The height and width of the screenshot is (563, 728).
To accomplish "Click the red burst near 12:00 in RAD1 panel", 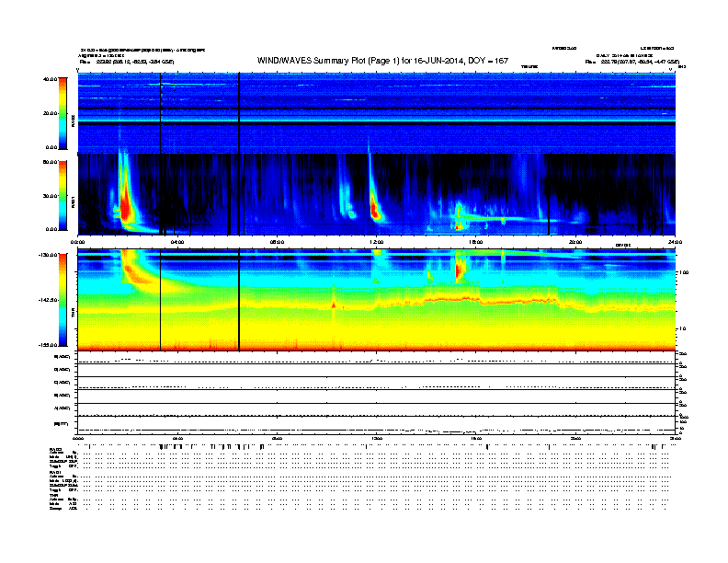I will [x=375, y=209].
